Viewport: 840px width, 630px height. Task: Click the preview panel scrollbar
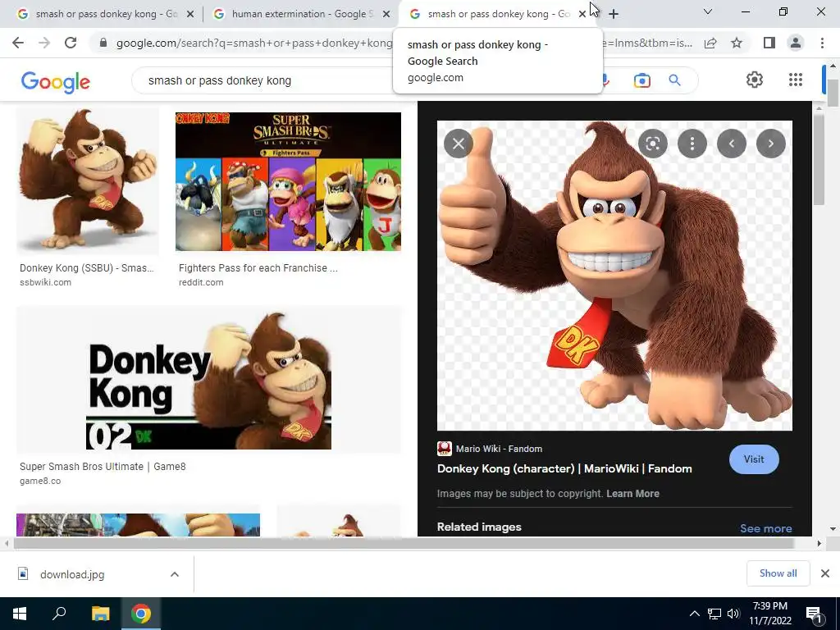click(x=819, y=160)
